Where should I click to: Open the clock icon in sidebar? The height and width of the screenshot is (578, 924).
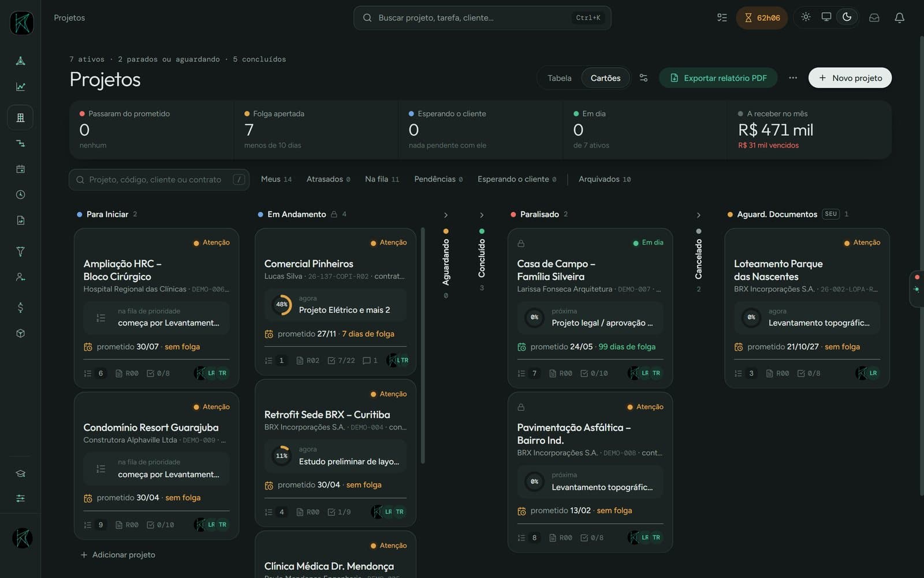click(x=20, y=195)
